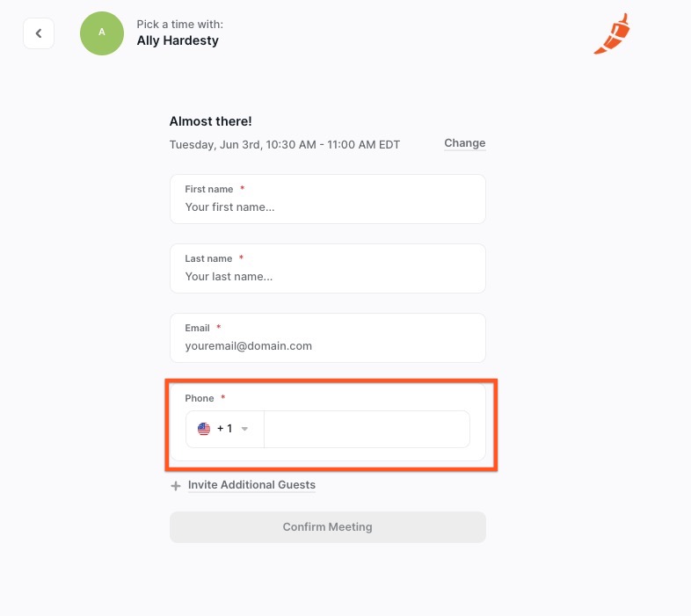Click the +1 country code selector
Viewport: 691px width, 616px height.
click(x=225, y=429)
